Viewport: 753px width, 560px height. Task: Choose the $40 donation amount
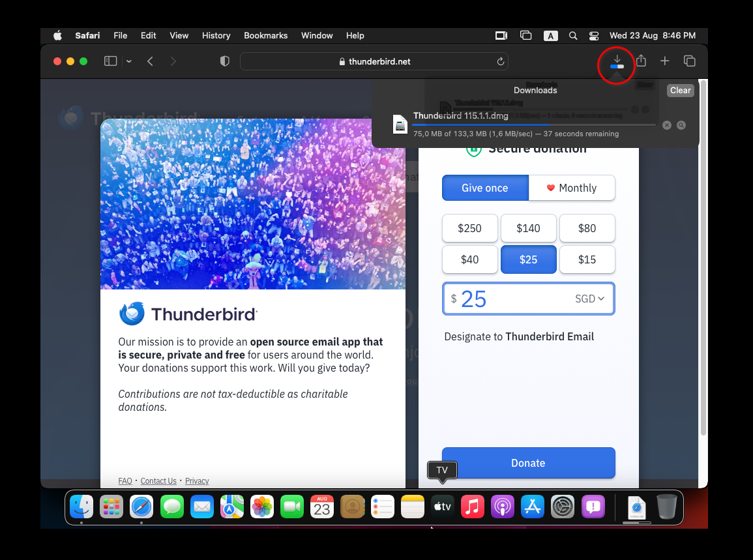point(469,259)
